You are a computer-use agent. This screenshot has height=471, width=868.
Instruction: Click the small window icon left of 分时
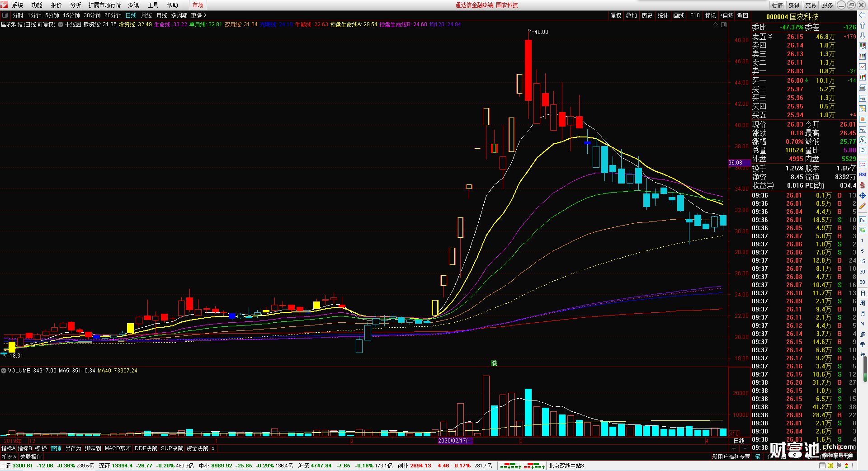pyautogui.click(x=5, y=15)
